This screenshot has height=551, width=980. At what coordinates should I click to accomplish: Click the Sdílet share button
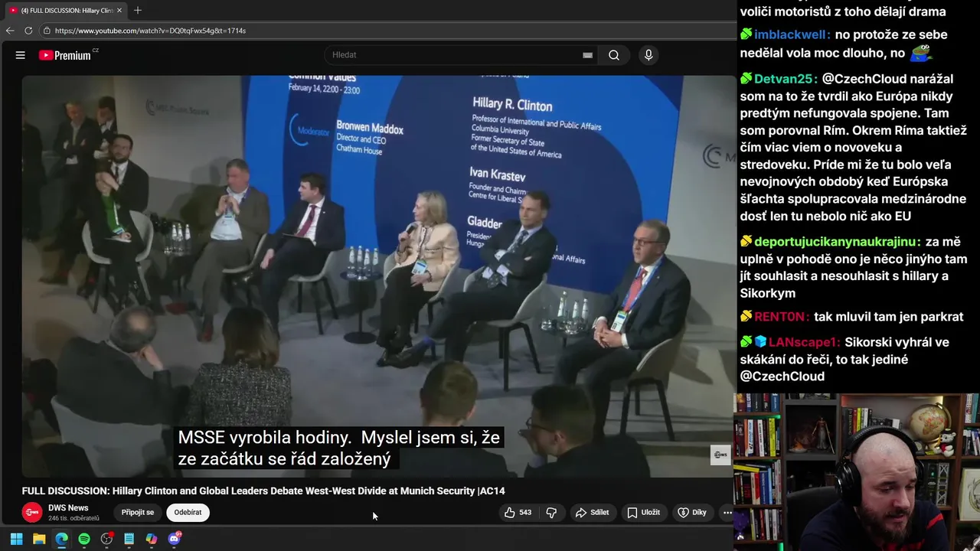click(x=592, y=513)
